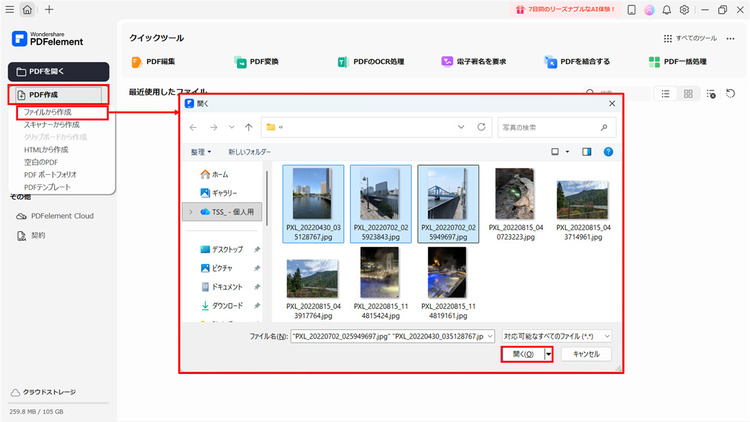Open the file type filter dropdown
The width and height of the screenshot is (750, 422).
(x=557, y=337)
